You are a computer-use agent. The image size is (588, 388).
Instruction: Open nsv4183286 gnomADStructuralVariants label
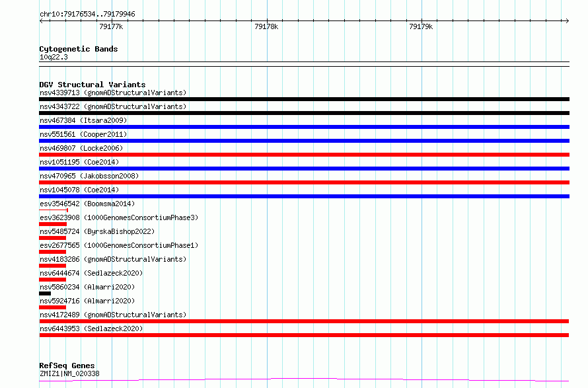[113, 259]
